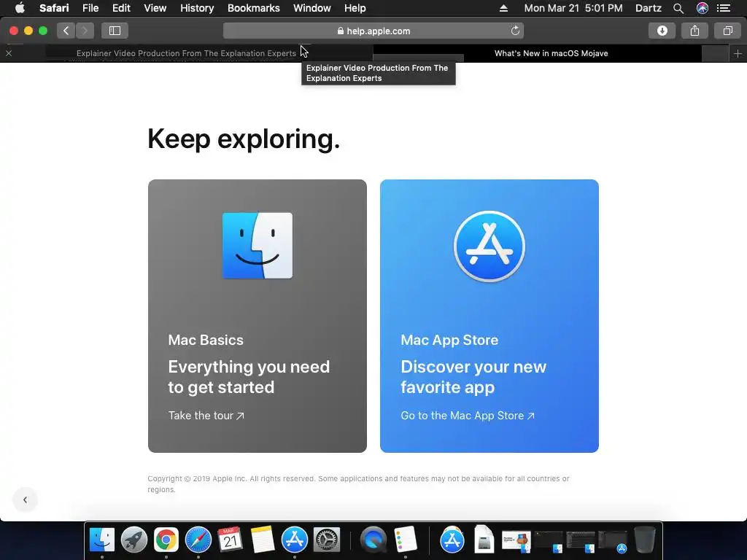
Task: Open Launchpad rocket in the Dock
Action: (134, 540)
